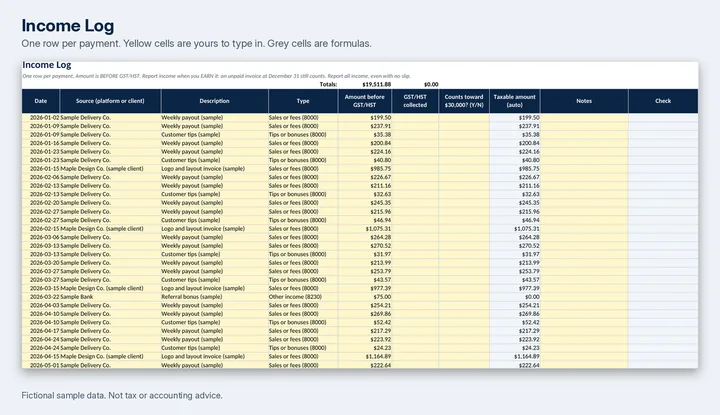Click the Totals: label
Screen dimensions: 720x415
(328, 84)
